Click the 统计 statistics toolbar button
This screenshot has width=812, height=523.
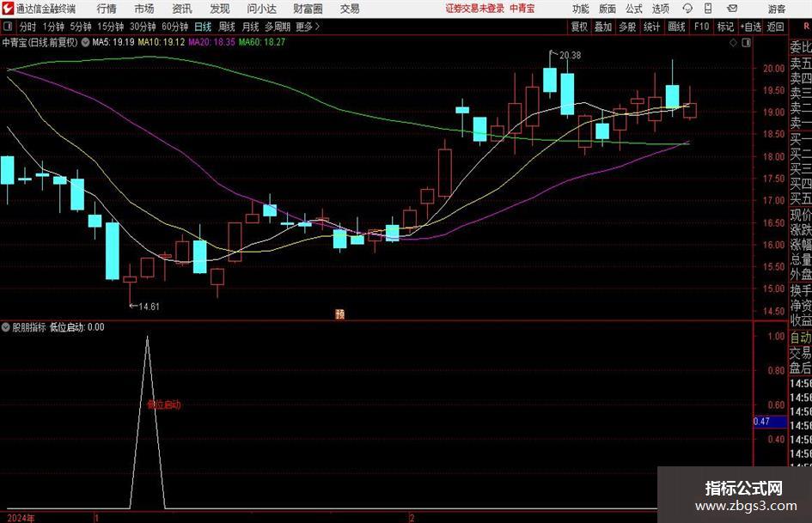[x=651, y=27]
